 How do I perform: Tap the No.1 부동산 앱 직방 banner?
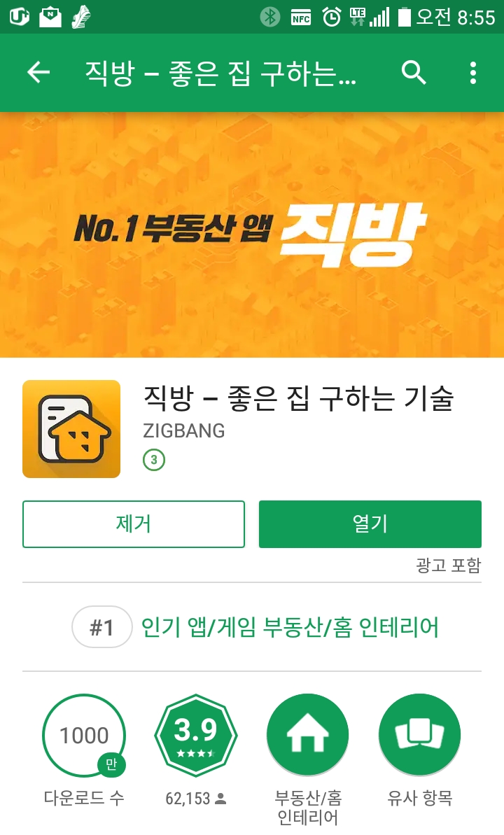pos(252,235)
